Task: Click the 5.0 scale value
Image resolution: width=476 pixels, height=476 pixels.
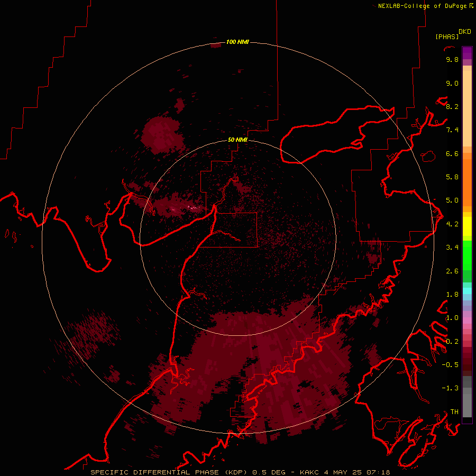Action: point(452,200)
